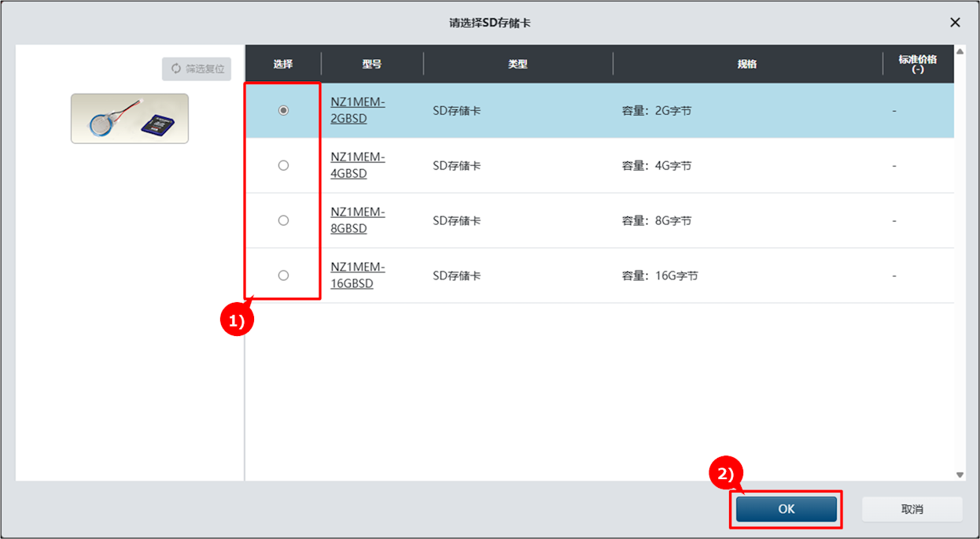The image size is (980, 539).
Task: Click the NZ1MEM-16GBSD model link
Action: (357, 275)
